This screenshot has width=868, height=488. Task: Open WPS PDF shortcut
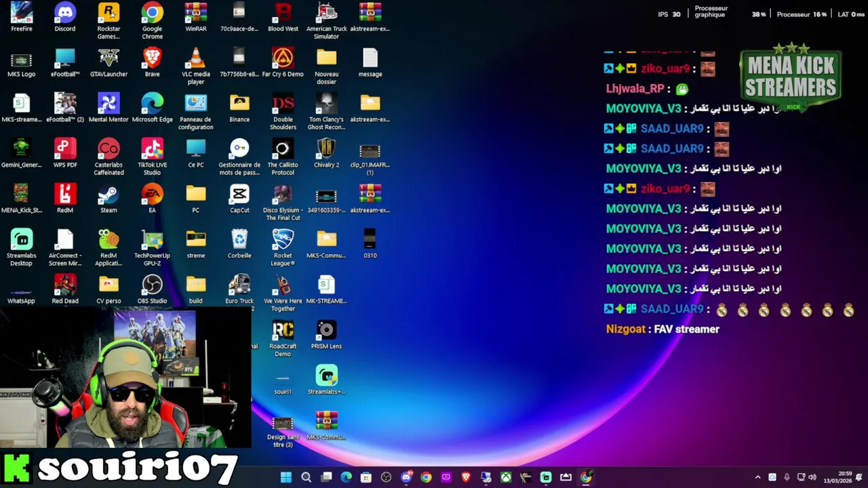(65, 153)
